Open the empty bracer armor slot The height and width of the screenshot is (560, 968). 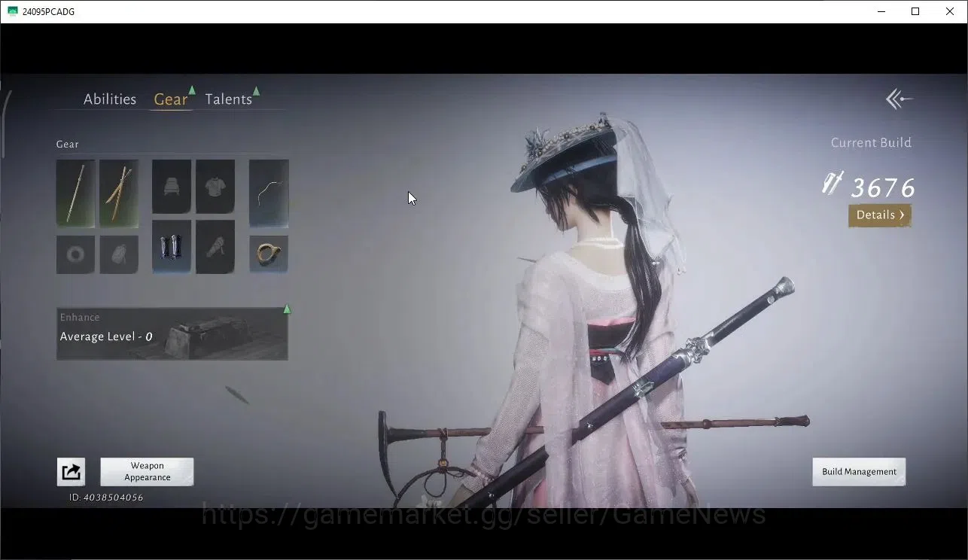tap(215, 246)
